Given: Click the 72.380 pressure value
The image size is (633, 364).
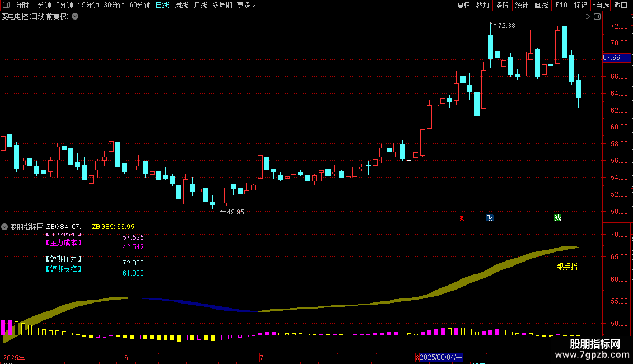Looking at the screenshot, I should pos(133,263).
